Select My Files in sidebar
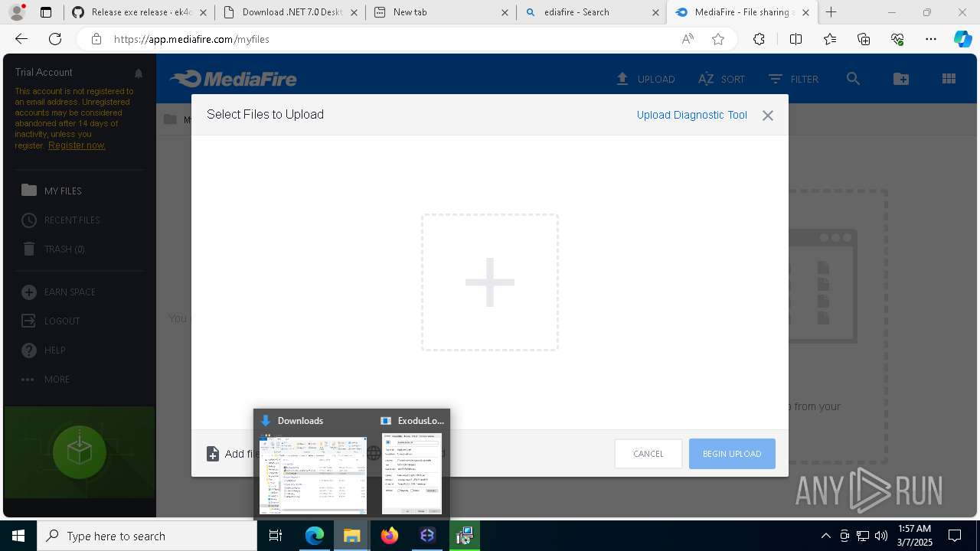This screenshot has height=551, width=980. pyautogui.click(x=51, y=191)
